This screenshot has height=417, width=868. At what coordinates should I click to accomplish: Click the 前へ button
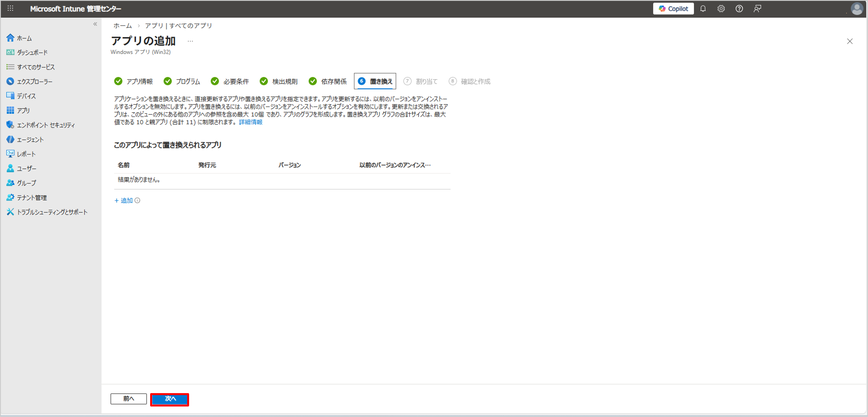pos(128,399)
